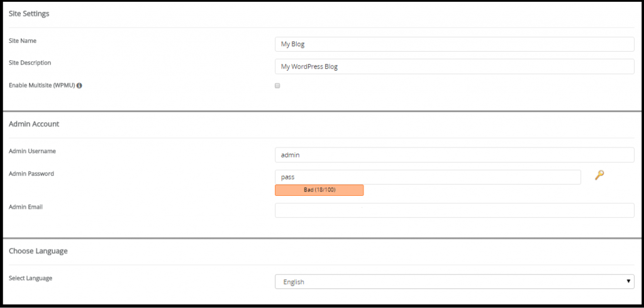Viewport: 644px width, 308px height.
Task: Click the Site Description label text
Action: pos(30,63)
